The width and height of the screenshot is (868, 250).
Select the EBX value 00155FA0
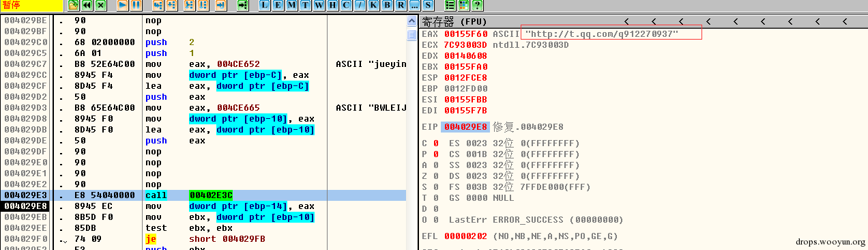(x=466, y=66)
